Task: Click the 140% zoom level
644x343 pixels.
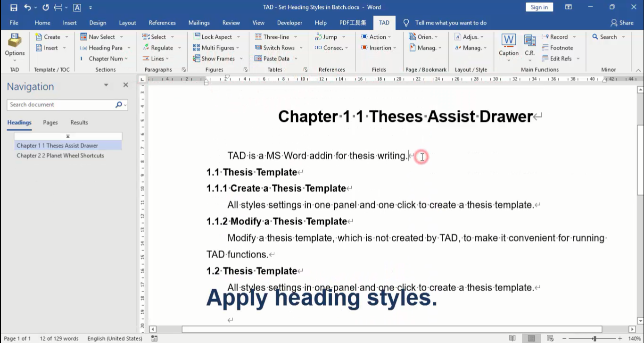Action: (x=635, y=338)
